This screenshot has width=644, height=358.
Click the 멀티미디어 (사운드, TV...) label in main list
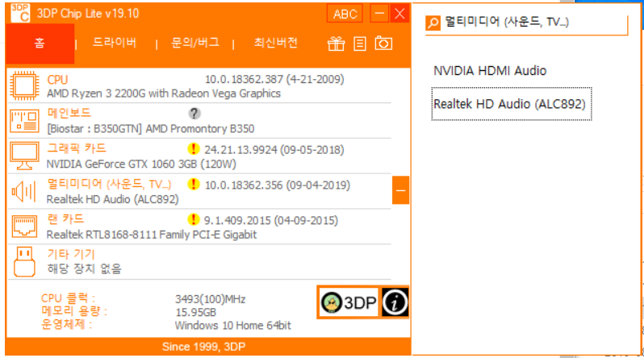(109, 184)
